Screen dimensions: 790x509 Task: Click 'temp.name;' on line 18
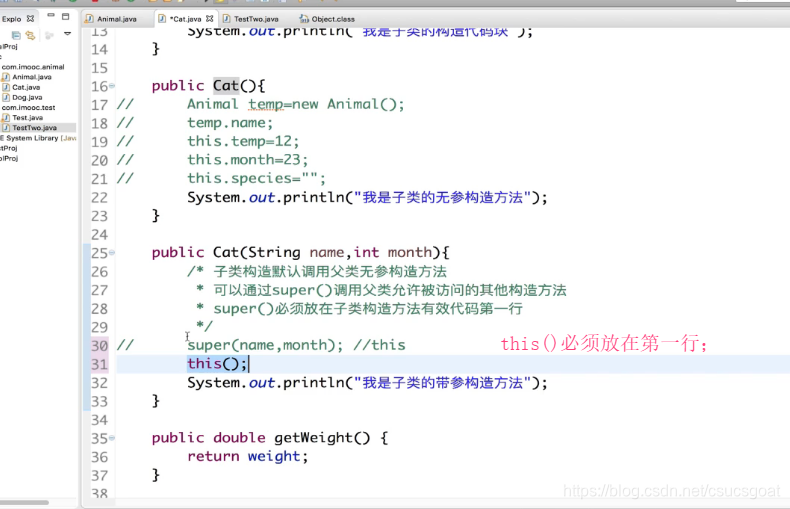[x=230, y=123]
